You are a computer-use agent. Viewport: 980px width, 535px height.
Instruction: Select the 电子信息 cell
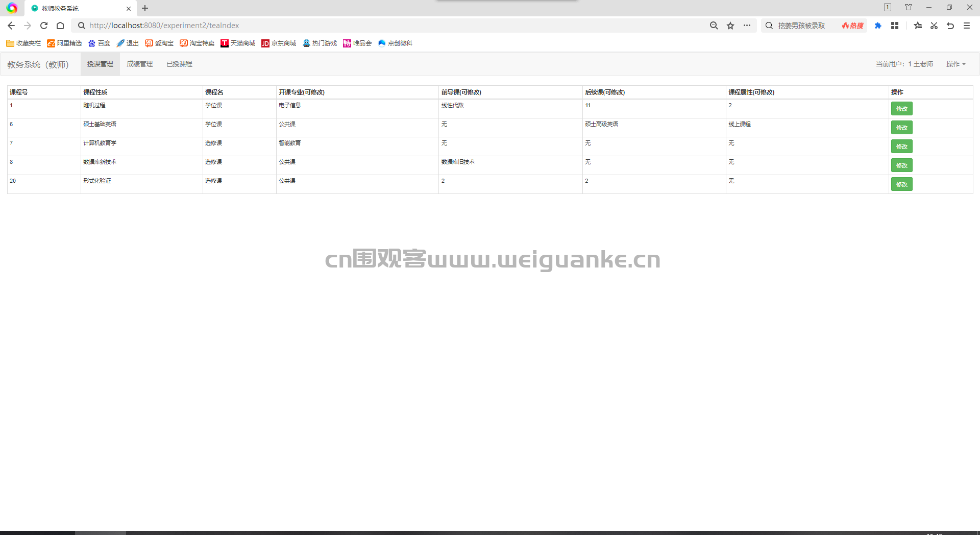point(357,109)
